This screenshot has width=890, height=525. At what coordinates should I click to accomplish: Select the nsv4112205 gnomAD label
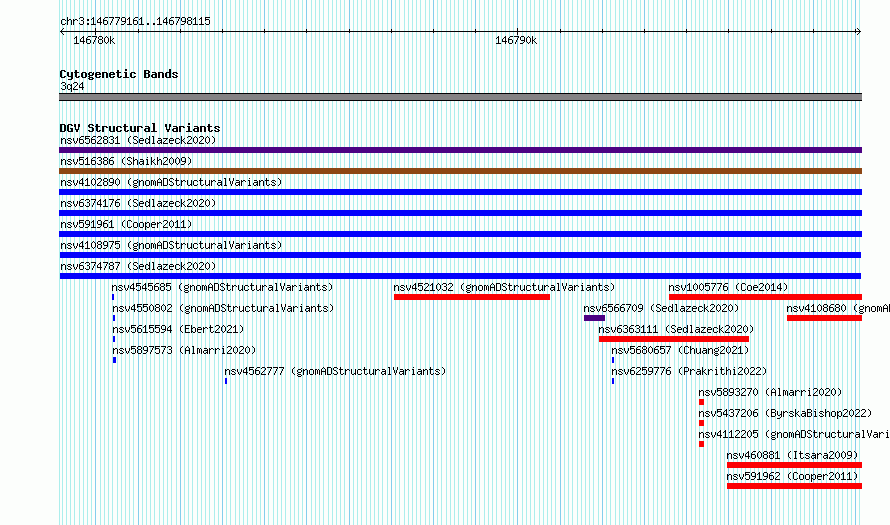tap(794, 434)
